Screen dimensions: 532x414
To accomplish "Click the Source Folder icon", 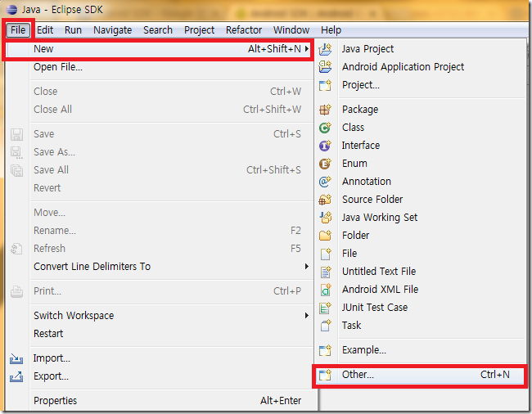I will click(325, 200).
